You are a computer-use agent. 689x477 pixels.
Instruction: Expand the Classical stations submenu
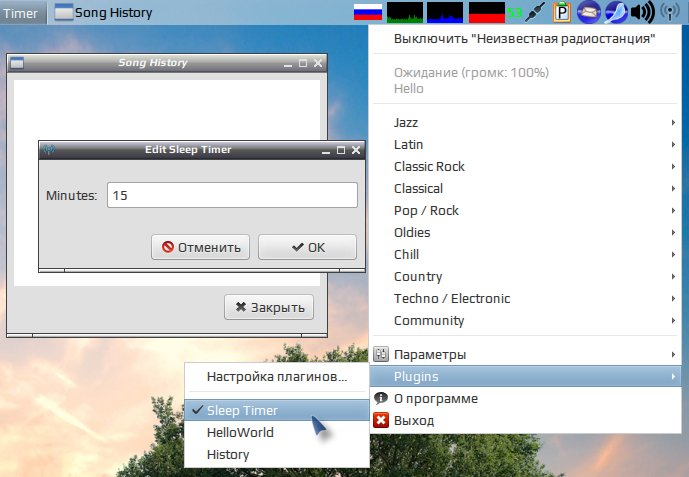pyautogui.click(x=525, y=188)
